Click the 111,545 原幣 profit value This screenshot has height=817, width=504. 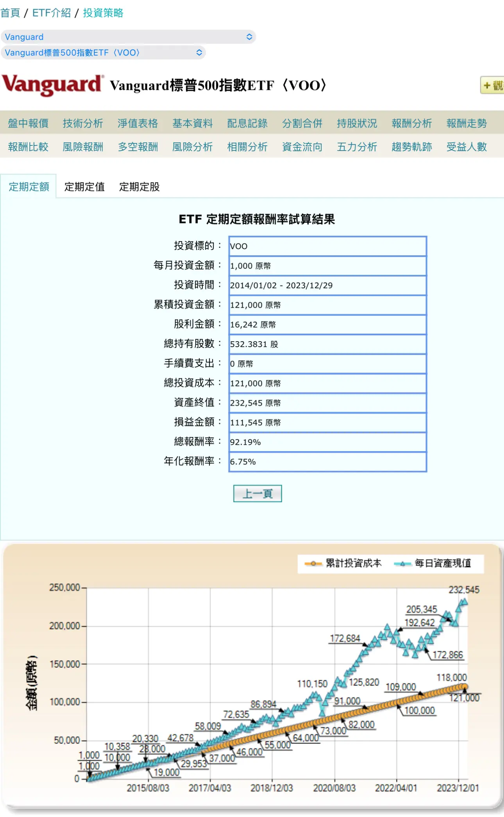point(256,423)
